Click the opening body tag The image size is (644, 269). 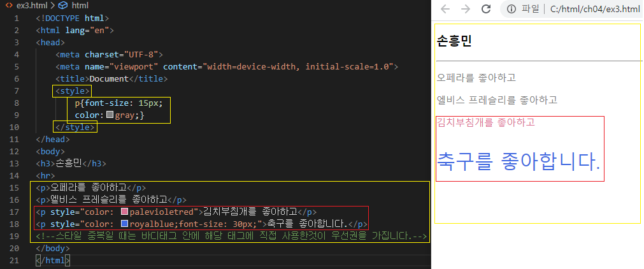(50, 151)
